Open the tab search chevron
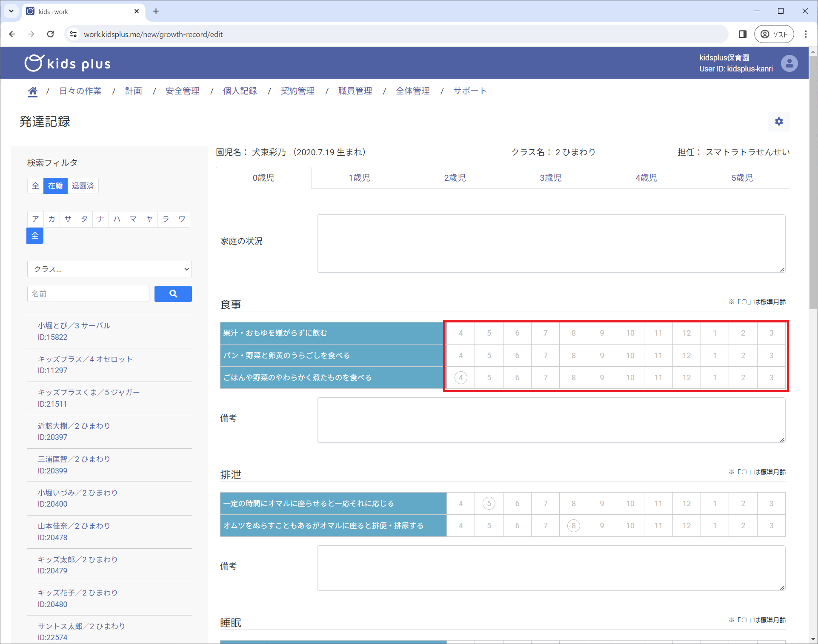 [11, 11]
